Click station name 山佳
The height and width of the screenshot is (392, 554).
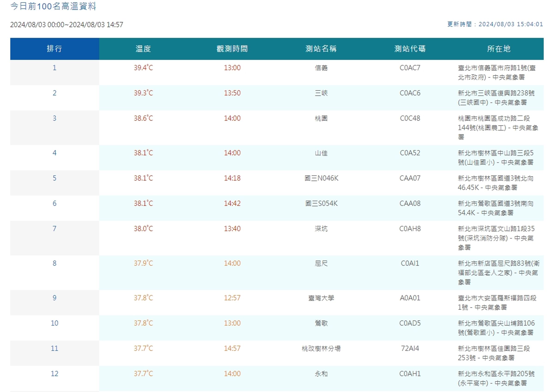point(321,153)
